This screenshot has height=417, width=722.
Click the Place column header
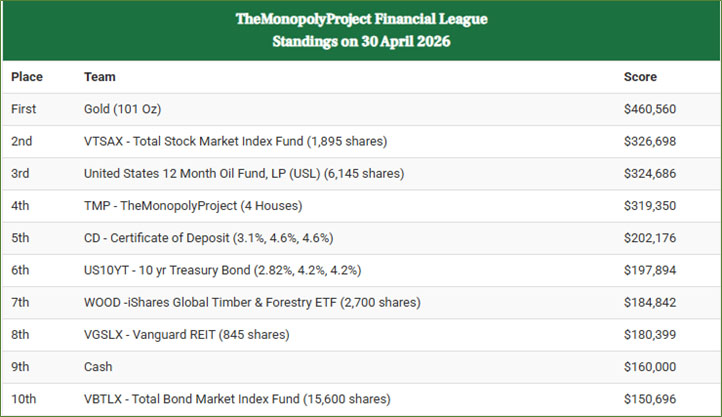pos(27,77)
